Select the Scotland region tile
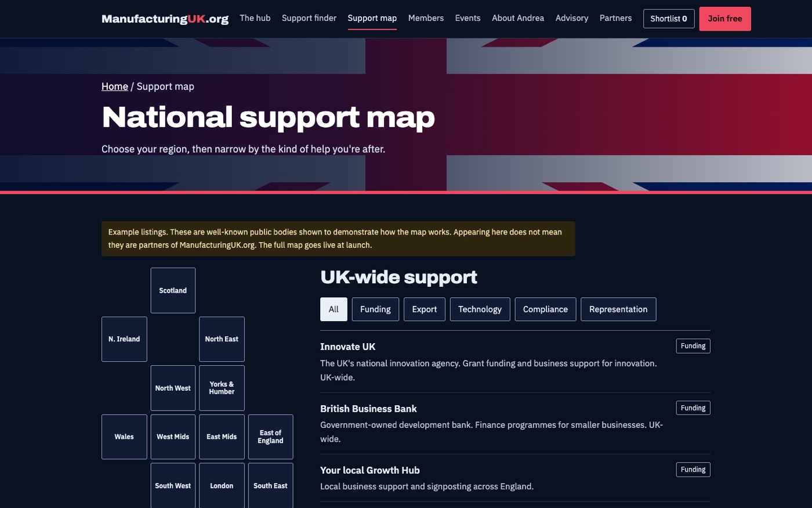 pyautogui.click(x=173, y=290)
